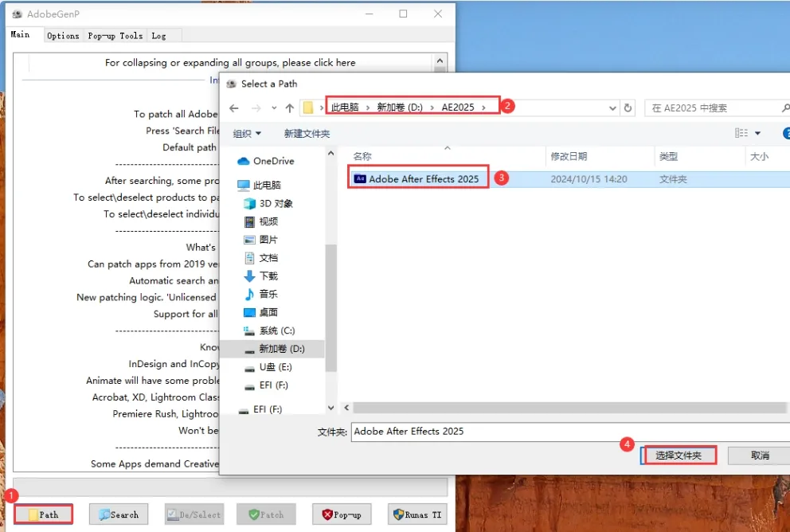Image resolution: width=790 pixels, height=532 pixels.
Task: Click the Search button in AdobeGenP
Action: click(x=119, y=514)
